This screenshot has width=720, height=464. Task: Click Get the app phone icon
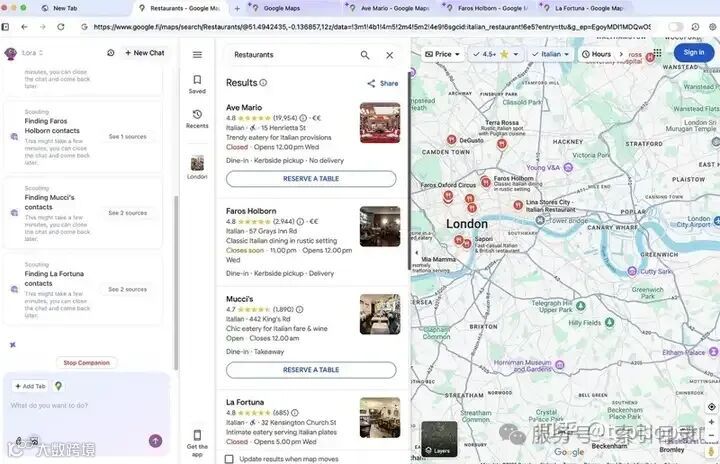197,435
